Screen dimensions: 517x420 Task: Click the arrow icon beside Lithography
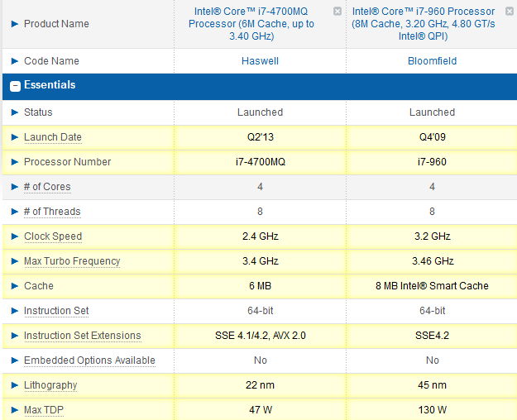pos(14,385)
